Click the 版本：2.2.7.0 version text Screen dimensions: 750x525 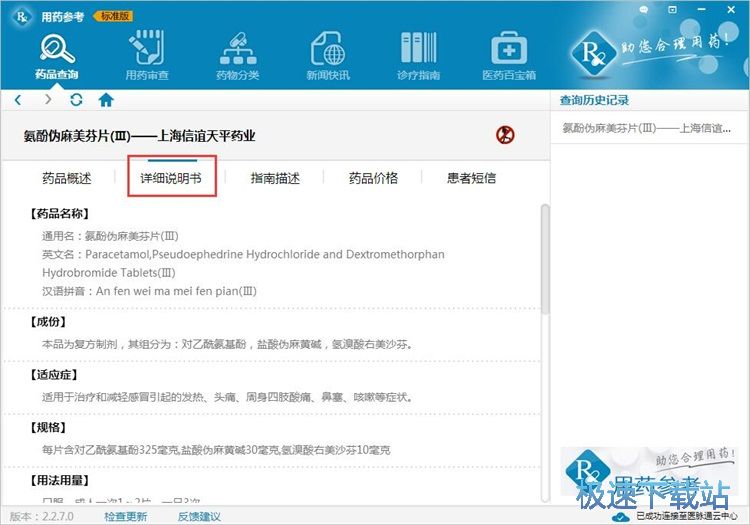[x=42, y=517]
